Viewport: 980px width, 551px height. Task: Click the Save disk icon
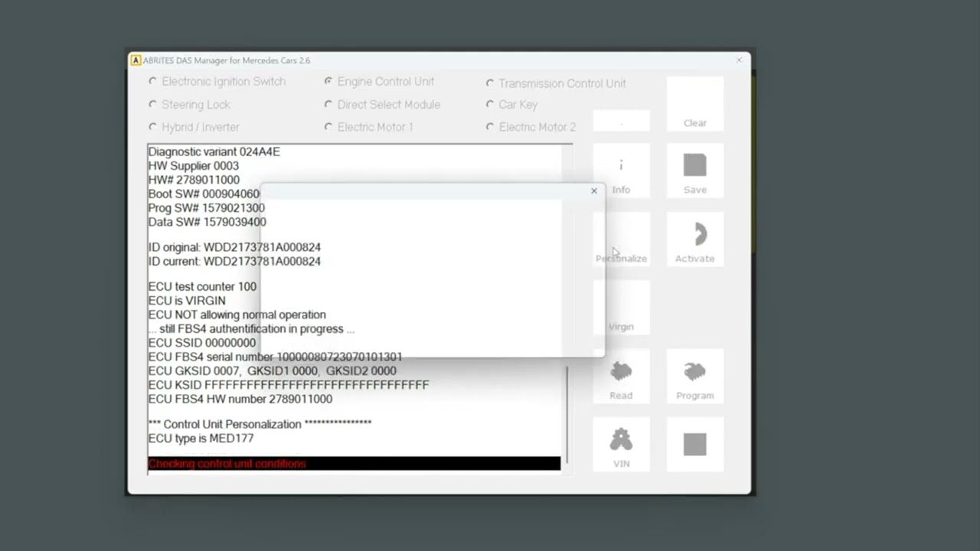[695, 165]
